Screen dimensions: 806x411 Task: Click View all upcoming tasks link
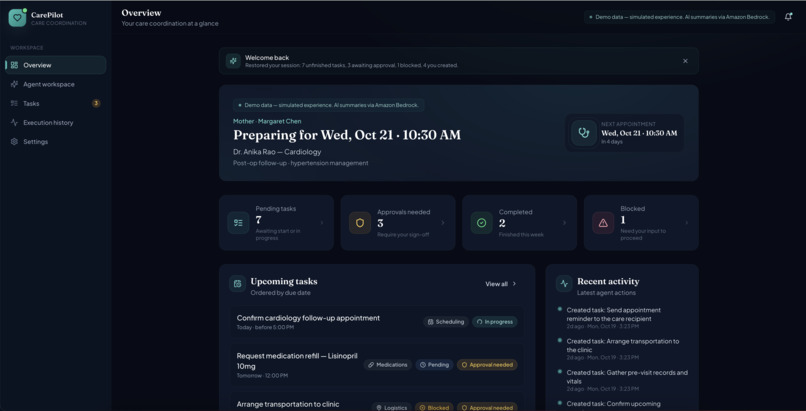(501, 284)
